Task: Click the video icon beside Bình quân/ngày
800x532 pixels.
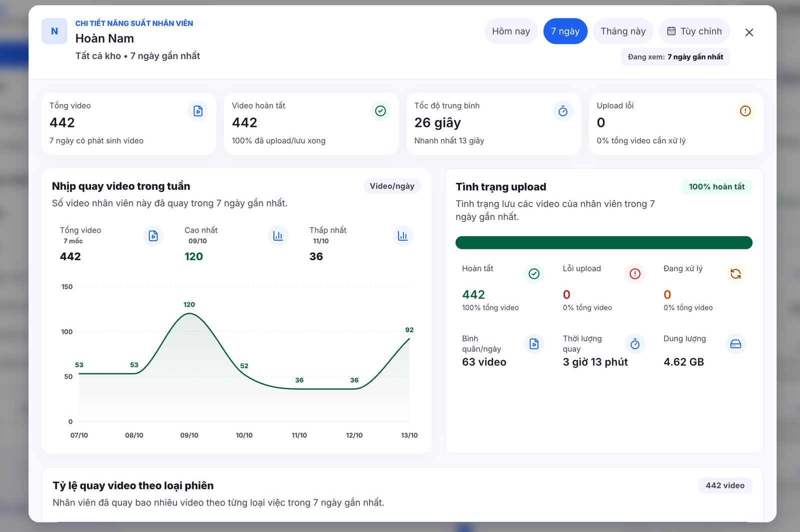Action: pyautogui.click(x=534, y=344)
